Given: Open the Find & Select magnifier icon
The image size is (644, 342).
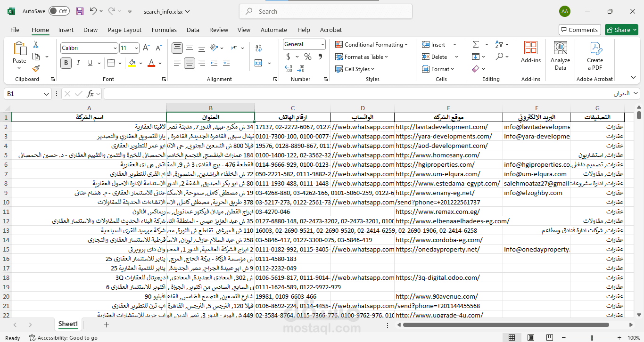Looking at the screenshot, I should pyautogui.click(x=499, y=57).
